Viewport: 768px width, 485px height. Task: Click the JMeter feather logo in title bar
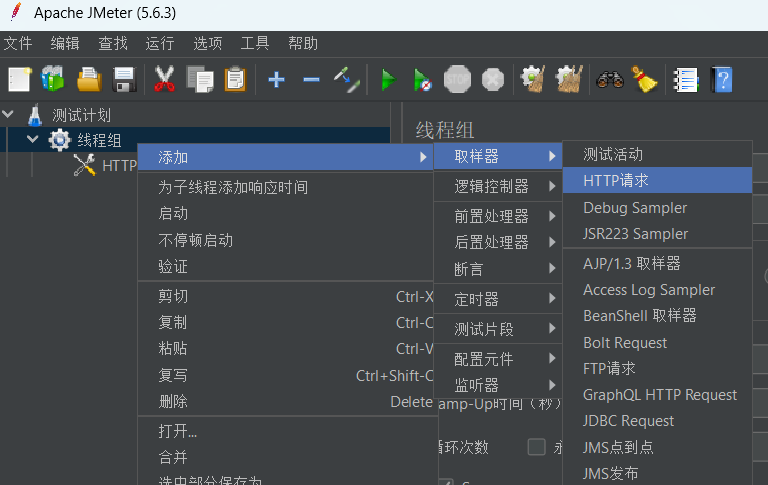[x=16, y=12]
